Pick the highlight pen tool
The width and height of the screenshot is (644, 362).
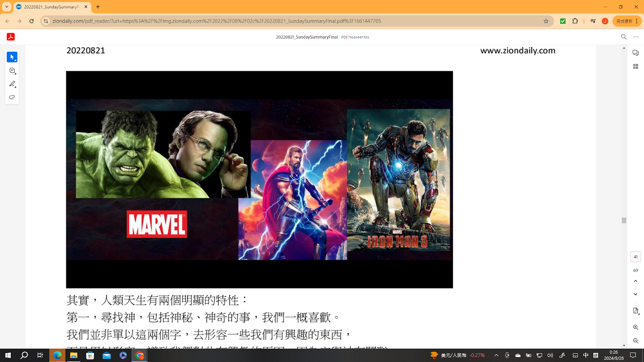12,84
